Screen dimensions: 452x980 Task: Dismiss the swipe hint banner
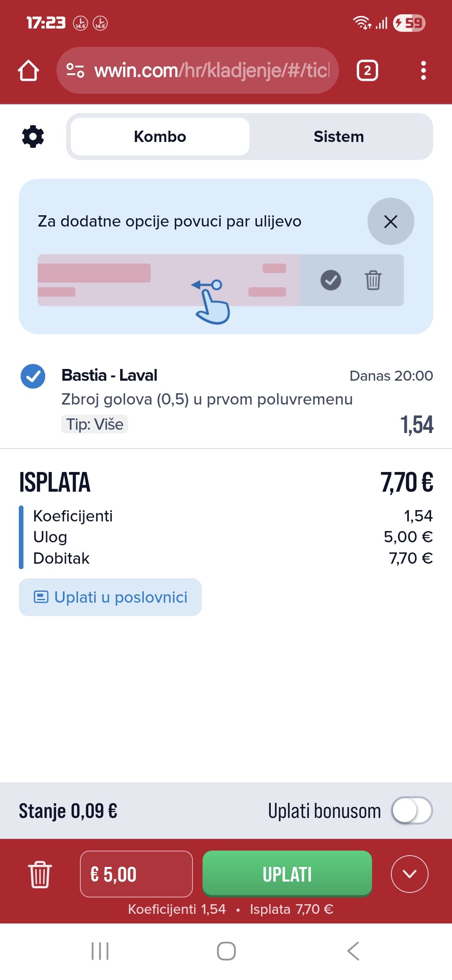click(x=390, y=222)
